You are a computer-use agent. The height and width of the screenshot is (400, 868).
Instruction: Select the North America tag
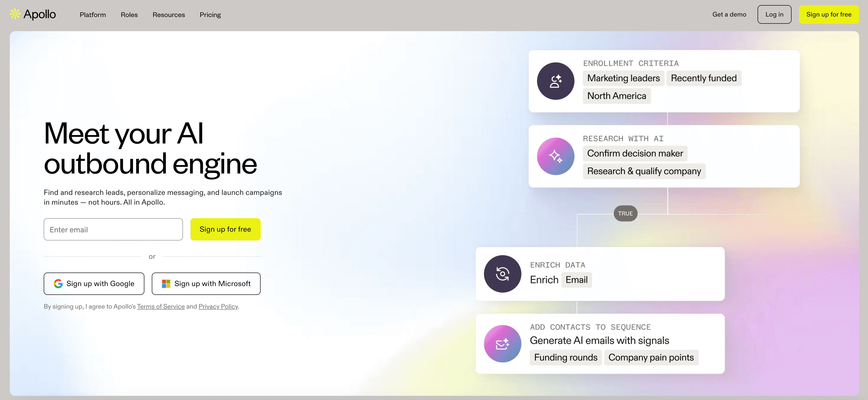617,96
